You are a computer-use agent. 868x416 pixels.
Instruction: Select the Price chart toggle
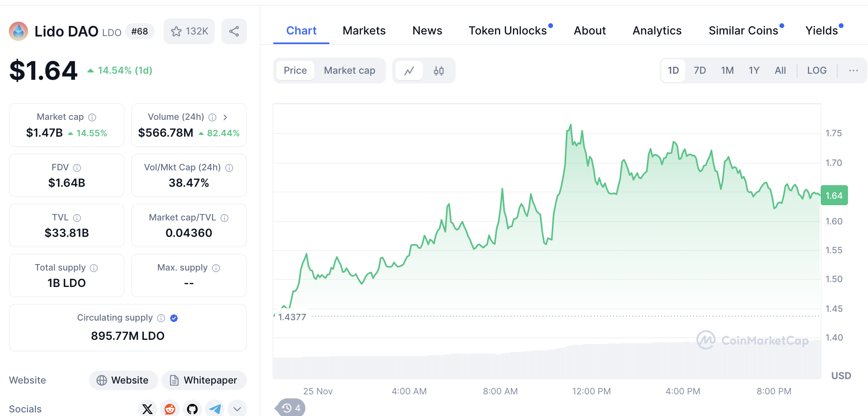pos(295,71)
